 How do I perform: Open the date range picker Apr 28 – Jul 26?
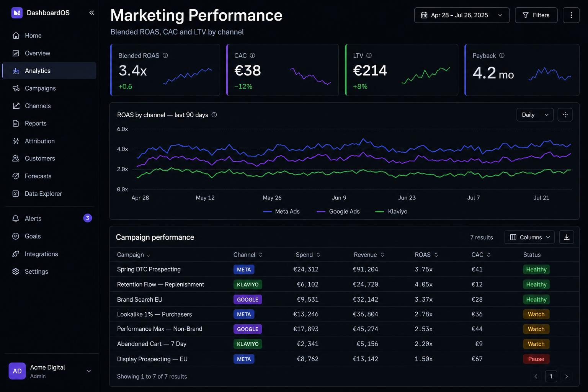coord(462,15)
